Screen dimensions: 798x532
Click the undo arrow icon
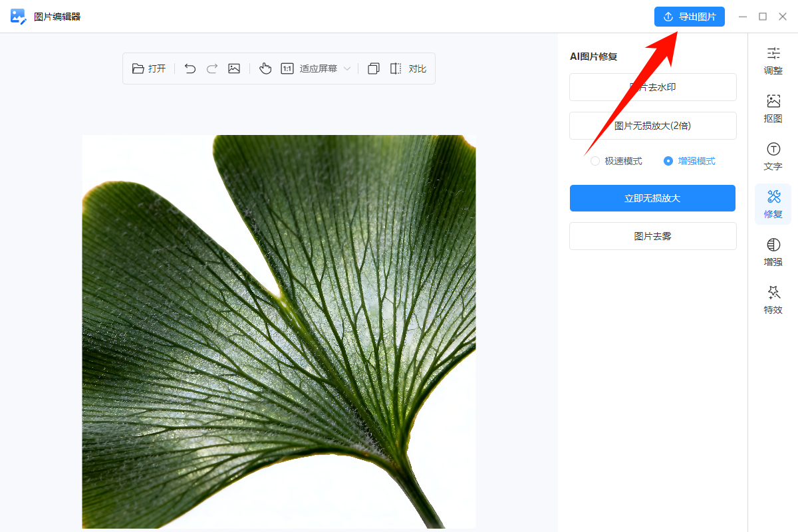[x=190, y=68]
